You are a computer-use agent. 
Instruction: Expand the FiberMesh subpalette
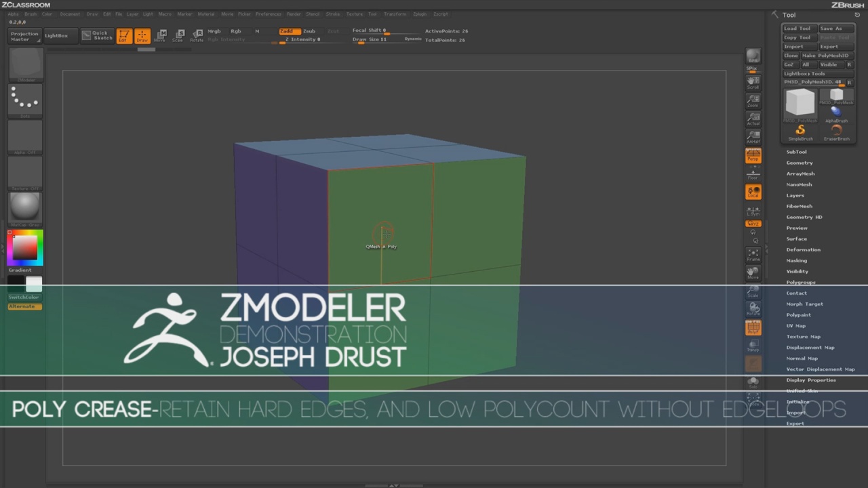(800, 206)
